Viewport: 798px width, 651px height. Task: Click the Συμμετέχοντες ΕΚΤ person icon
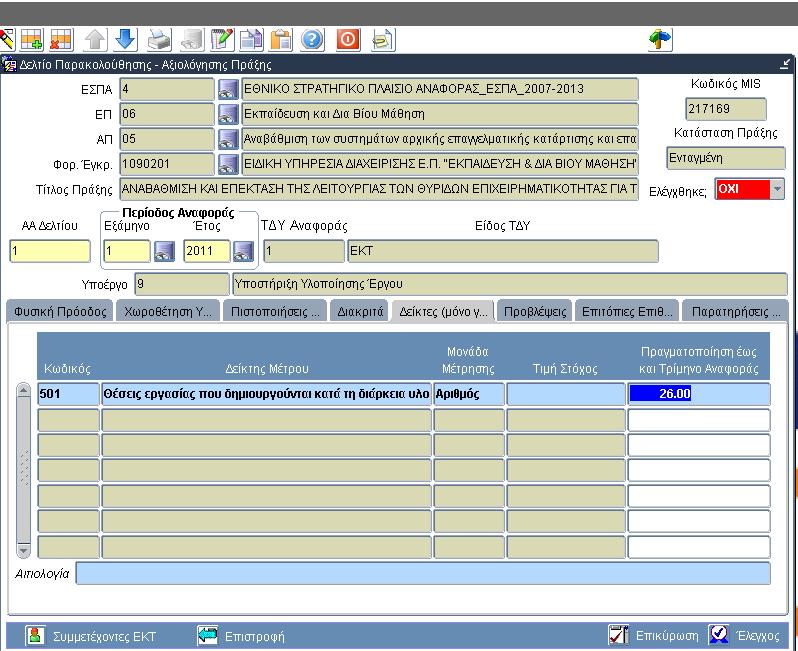click(35, 635)
